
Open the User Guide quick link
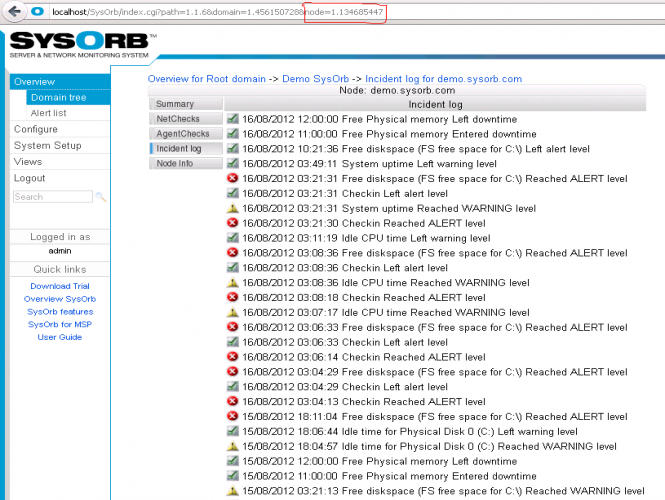60,337
